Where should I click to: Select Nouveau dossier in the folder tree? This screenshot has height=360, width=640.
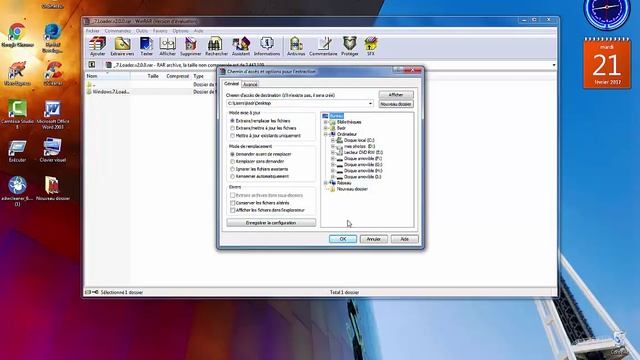point(352,189)
